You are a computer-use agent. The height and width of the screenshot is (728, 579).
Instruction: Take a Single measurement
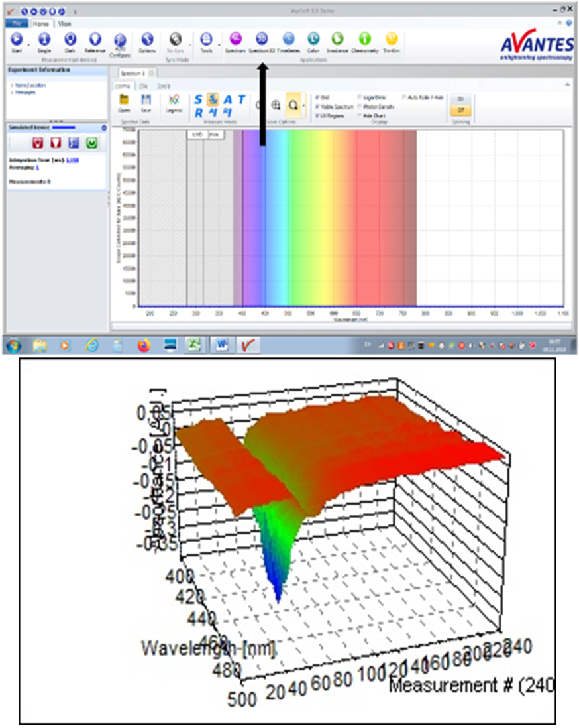pos(44,40)
